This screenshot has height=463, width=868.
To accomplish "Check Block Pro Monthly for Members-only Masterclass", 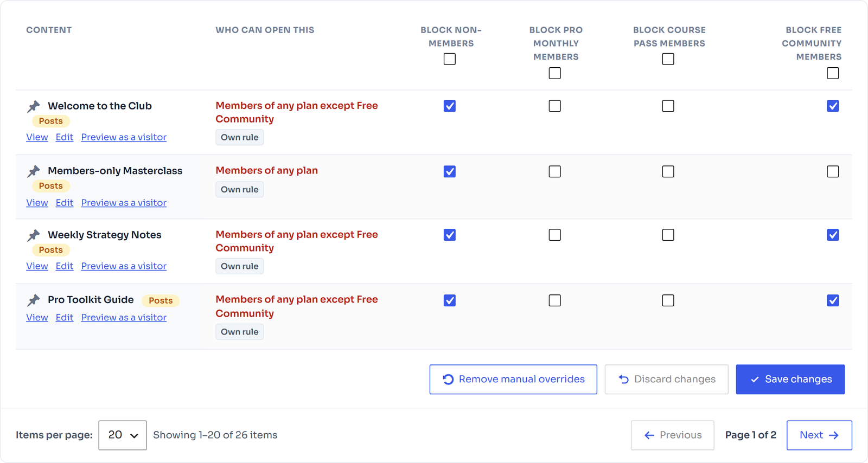I will click(x=554, y=171).
